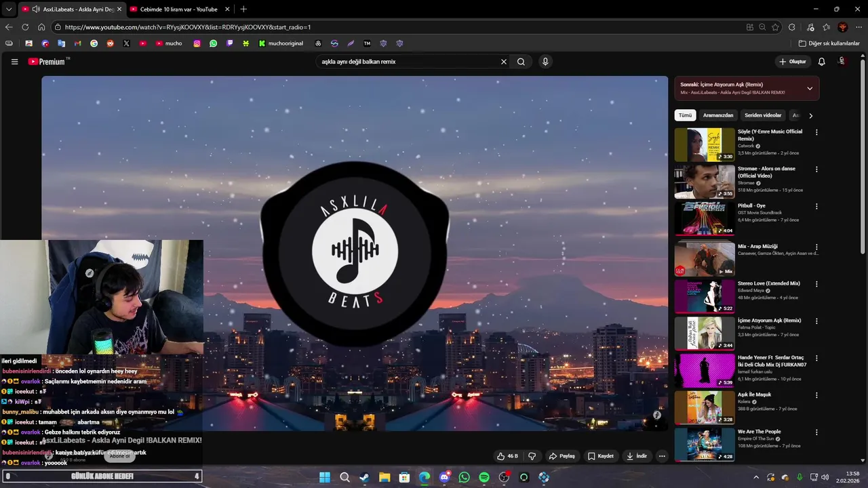
Task: Like the video with 46 B thumbs up
Action: point(507,456)
